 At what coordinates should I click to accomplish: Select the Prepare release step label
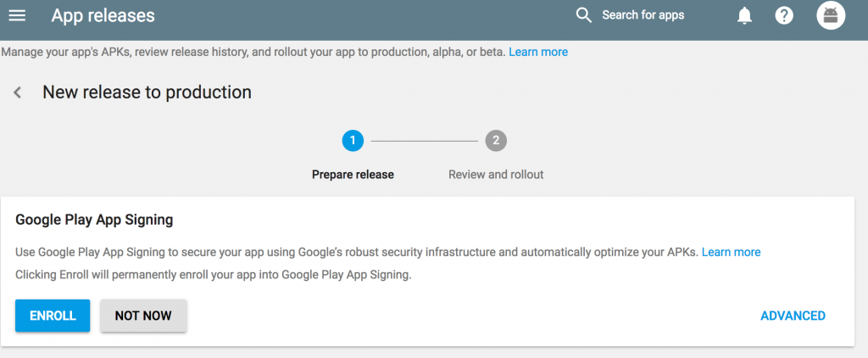tap(353, 174)
